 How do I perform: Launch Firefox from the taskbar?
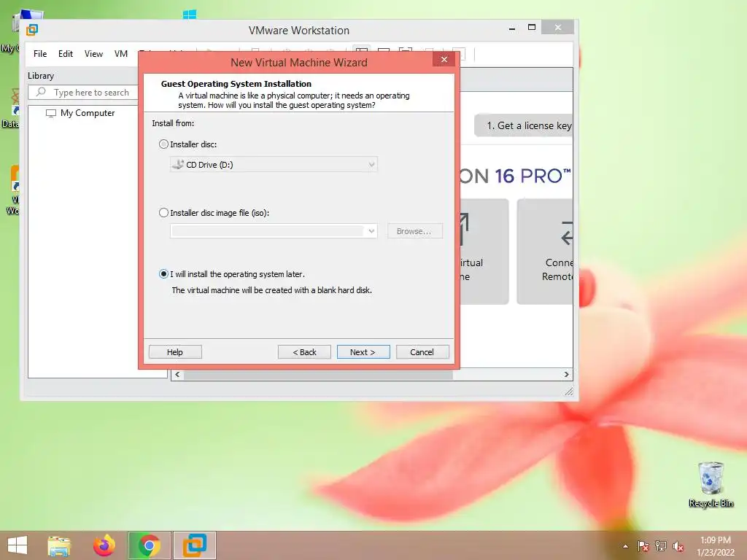coord(104,545)
